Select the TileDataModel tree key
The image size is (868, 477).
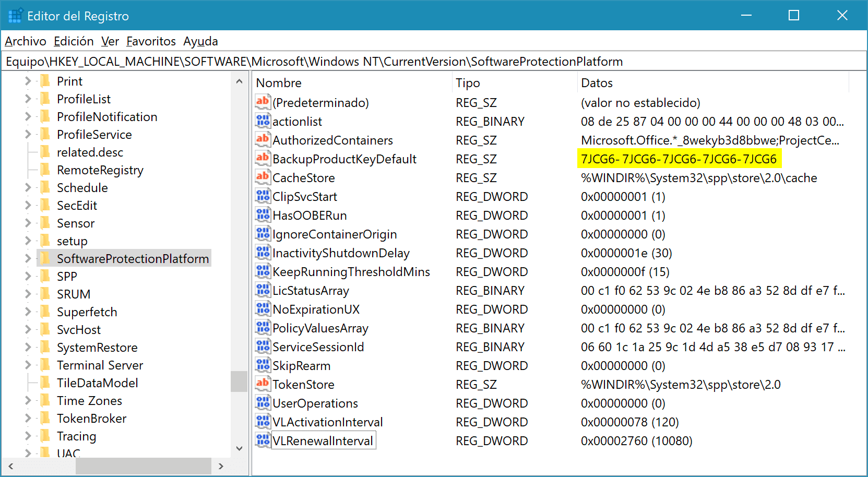point(98,383)
